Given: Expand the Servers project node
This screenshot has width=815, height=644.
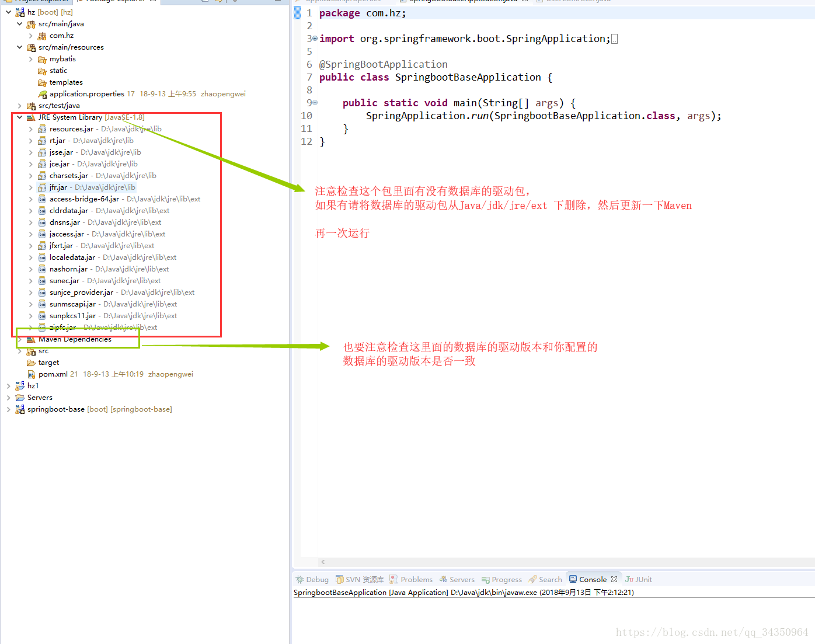Looking at the screenshot, I should click(8, 398).
